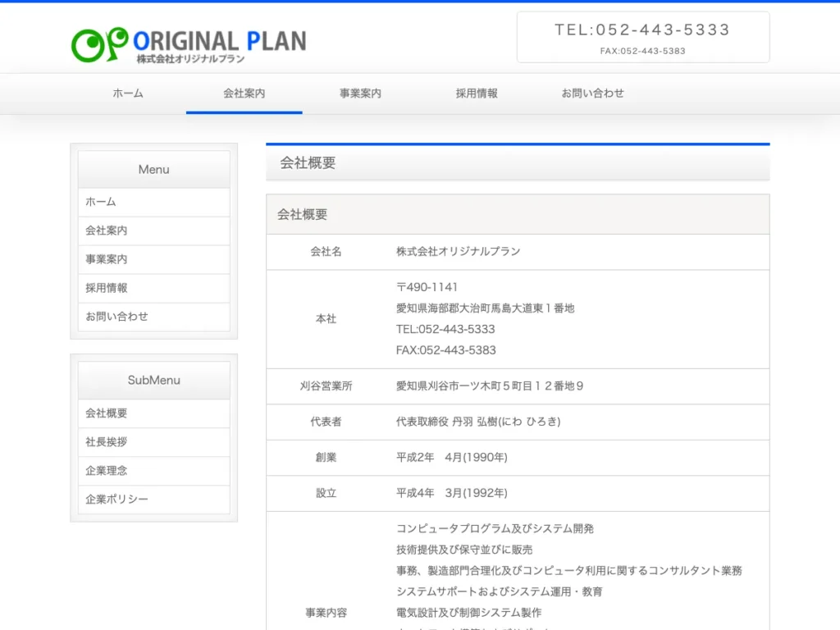Click the Menu panel heading
The image size is (840, 630).
(153, 169)
